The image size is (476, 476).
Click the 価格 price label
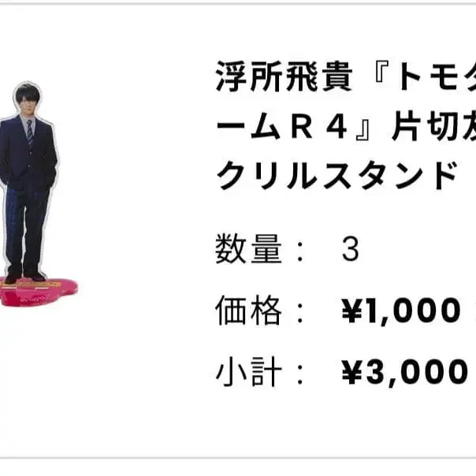[248, 310]
